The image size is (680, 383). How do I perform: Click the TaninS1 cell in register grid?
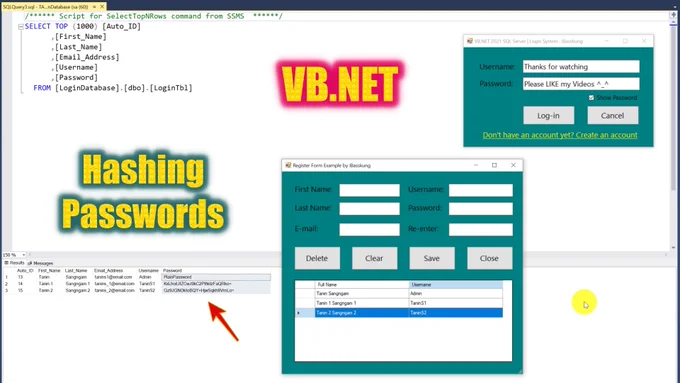click(x=456, y=303)
